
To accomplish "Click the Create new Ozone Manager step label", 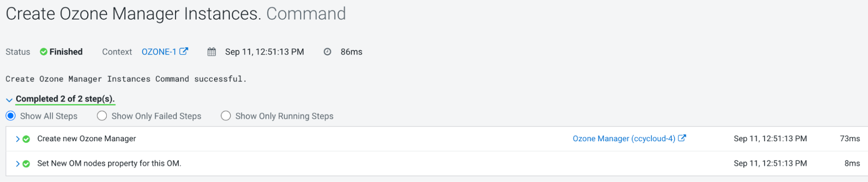I will click(86, 139).
